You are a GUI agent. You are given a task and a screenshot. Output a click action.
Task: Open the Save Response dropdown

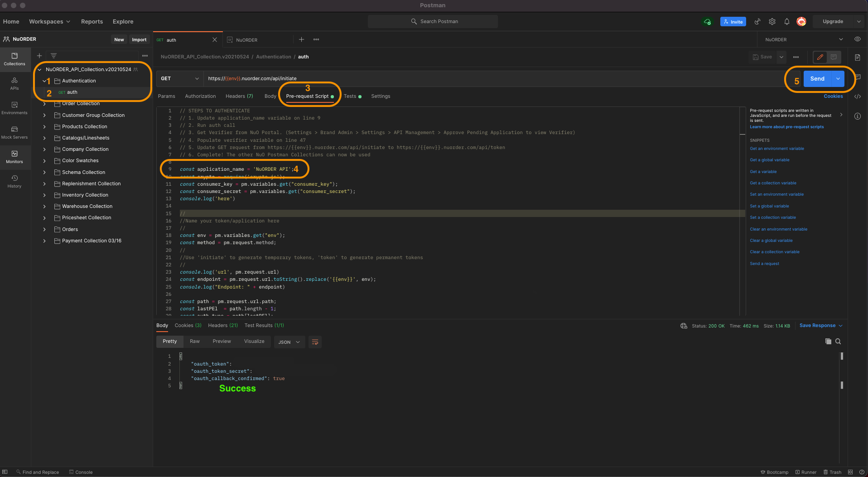pos(821,326)
